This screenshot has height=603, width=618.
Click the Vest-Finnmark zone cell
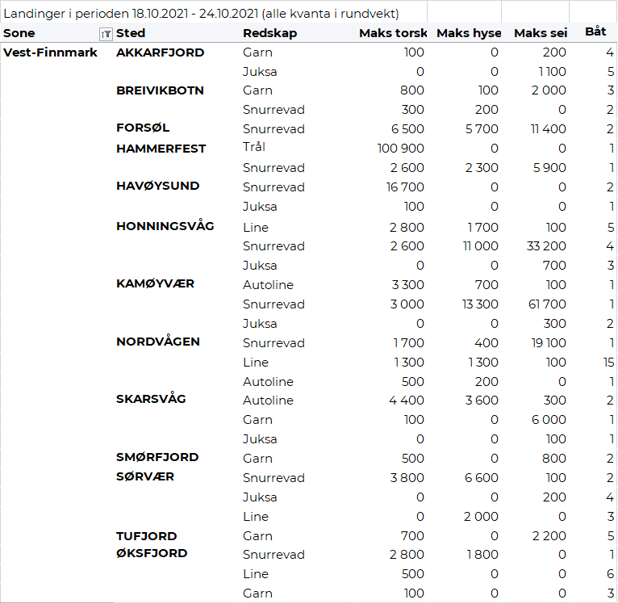point(51,52)
